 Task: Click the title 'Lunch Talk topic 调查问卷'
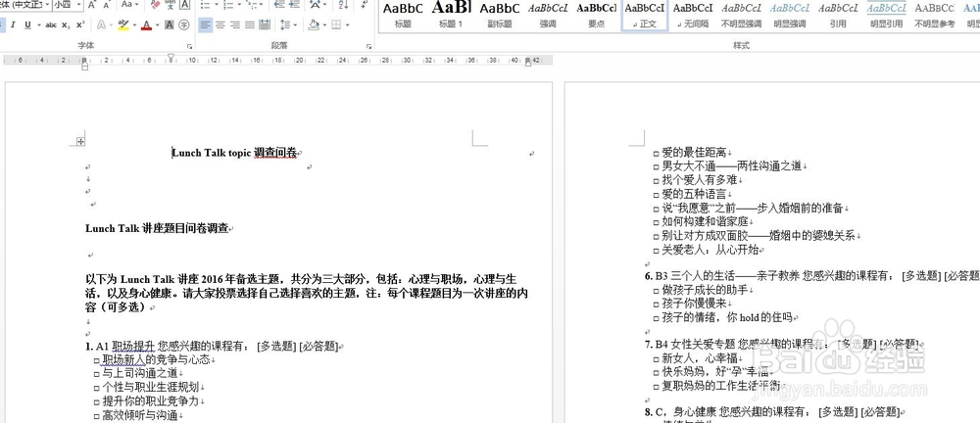tap(235, 153)
